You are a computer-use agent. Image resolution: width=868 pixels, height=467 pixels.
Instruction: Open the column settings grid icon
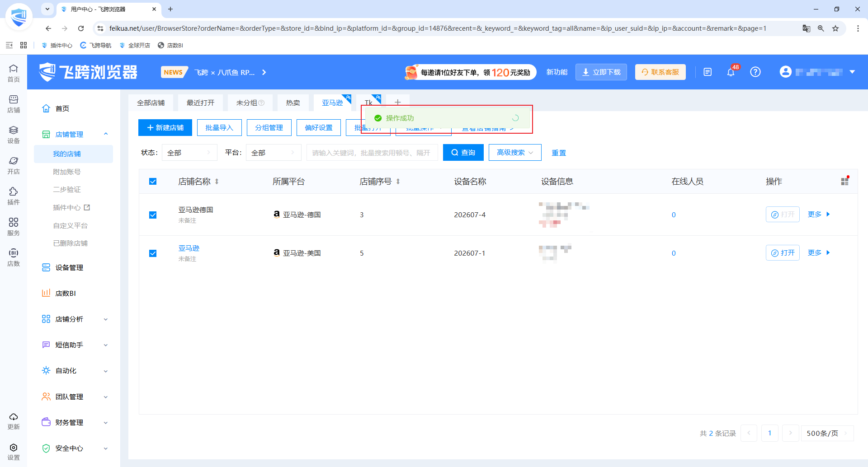click(x=844, y=181)
